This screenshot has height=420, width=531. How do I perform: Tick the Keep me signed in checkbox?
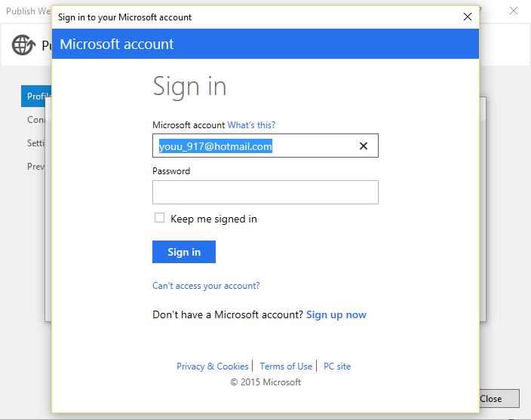(159, 218)
